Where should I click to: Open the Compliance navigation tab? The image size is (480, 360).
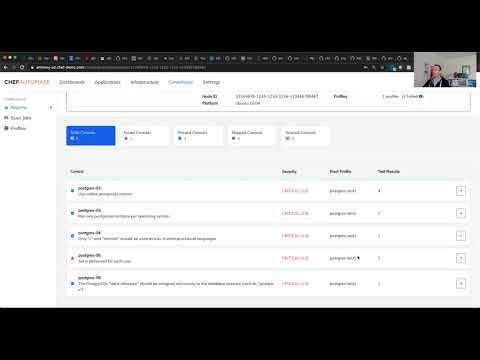pyautogui.click(x=180, y=82)
